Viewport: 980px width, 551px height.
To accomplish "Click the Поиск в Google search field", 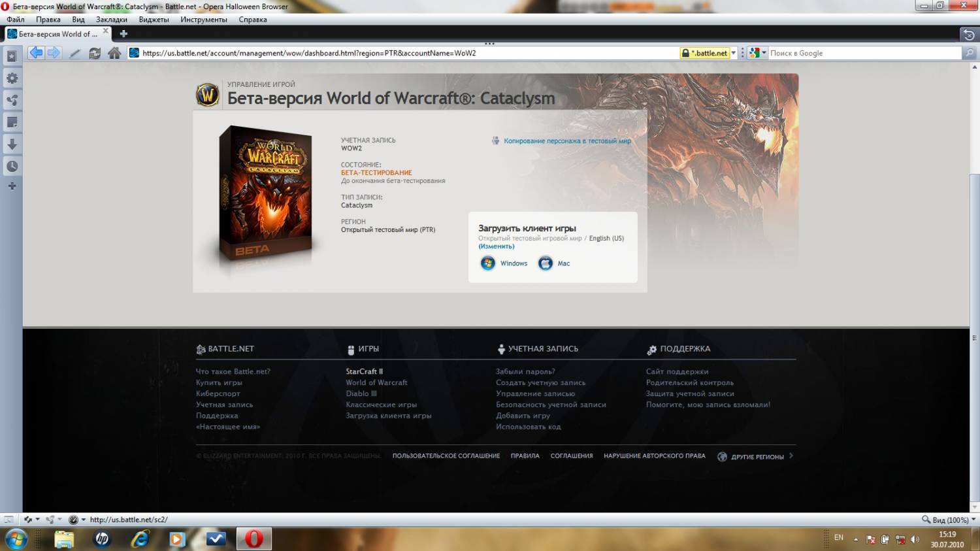I will (864, 53).
